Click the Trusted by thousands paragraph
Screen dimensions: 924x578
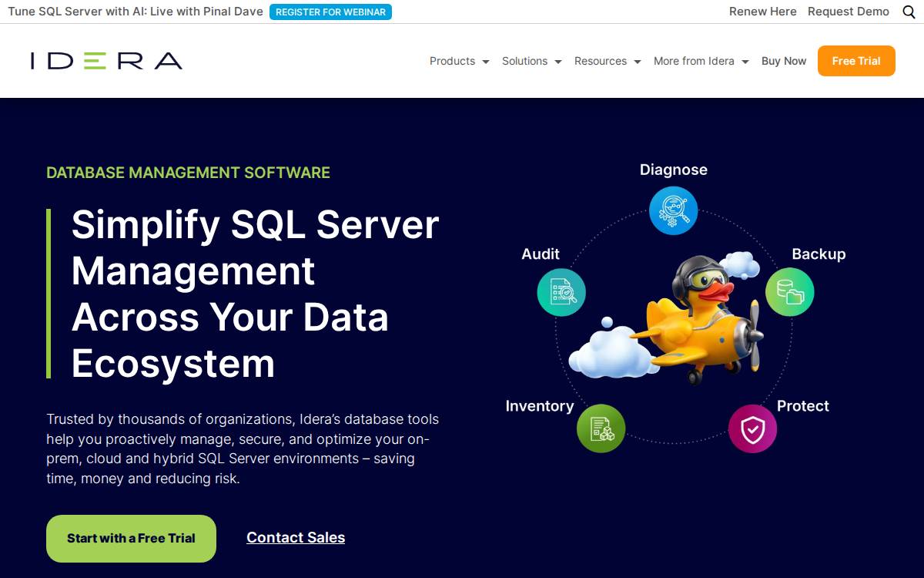pyautogui.click(x=243, y=449)
